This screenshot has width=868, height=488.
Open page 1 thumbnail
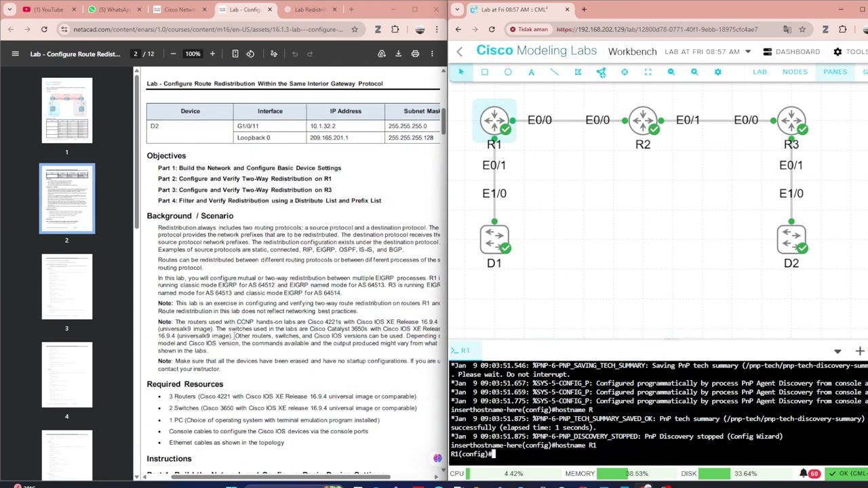[66, 110]
